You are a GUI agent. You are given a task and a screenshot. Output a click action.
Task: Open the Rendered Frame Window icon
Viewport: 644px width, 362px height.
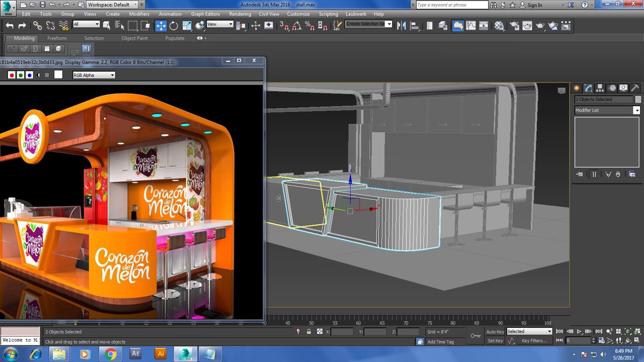(x=527, y=26)
